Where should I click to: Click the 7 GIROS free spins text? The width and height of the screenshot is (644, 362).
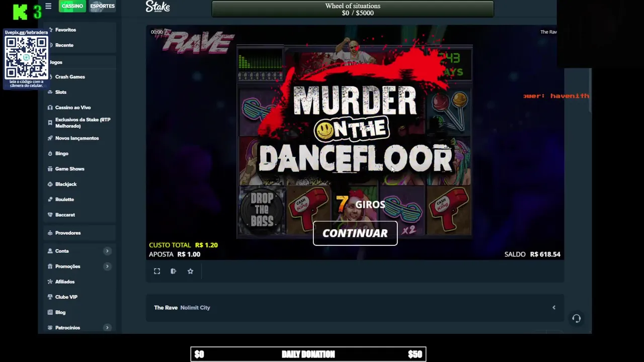(x=361, y=204)
